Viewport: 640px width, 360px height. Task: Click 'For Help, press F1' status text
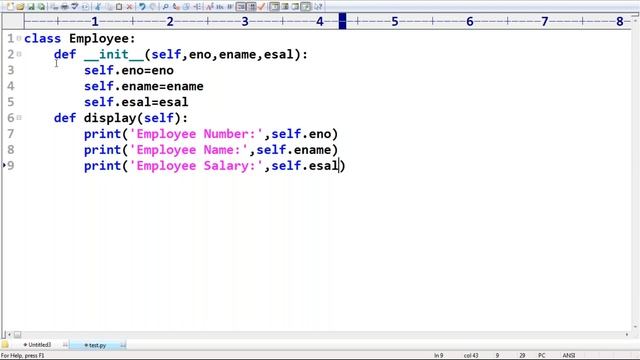22,356
